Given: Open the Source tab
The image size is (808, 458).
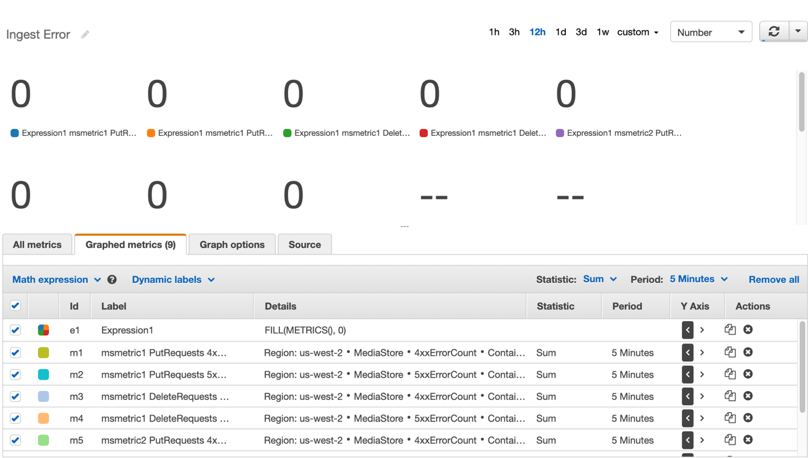Looking at the screenshot, I should click(305, 244).
